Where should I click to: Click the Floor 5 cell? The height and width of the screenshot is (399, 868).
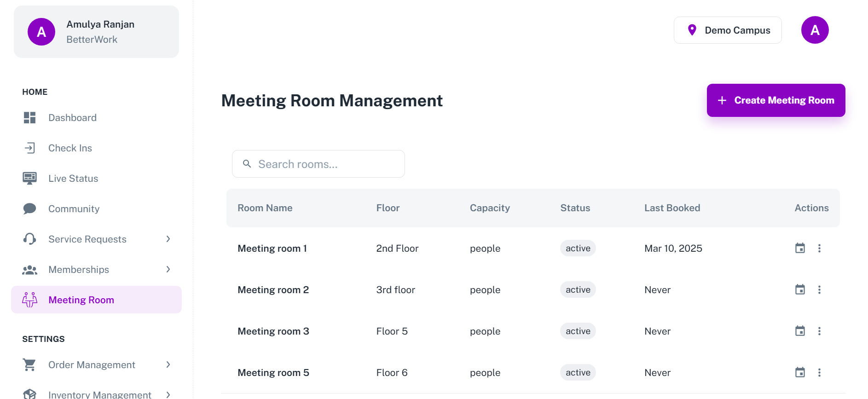click(x=392, y=331)
